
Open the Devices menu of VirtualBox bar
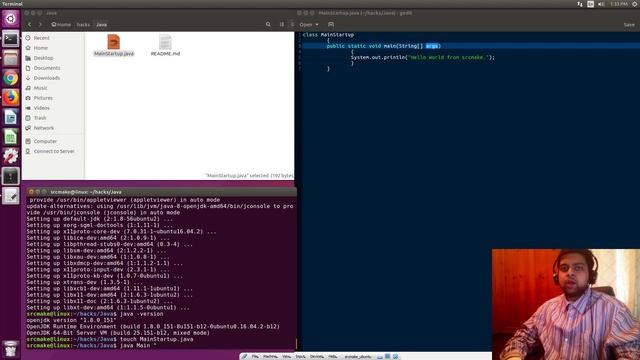click(317, 357)
